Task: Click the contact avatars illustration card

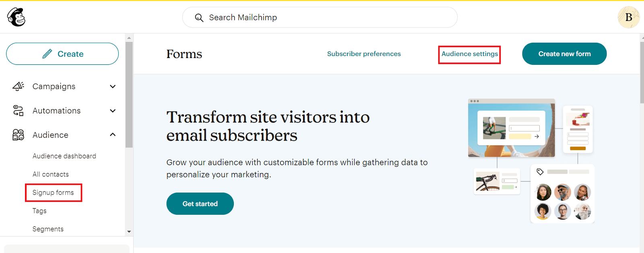Action: tap(562, 193)
